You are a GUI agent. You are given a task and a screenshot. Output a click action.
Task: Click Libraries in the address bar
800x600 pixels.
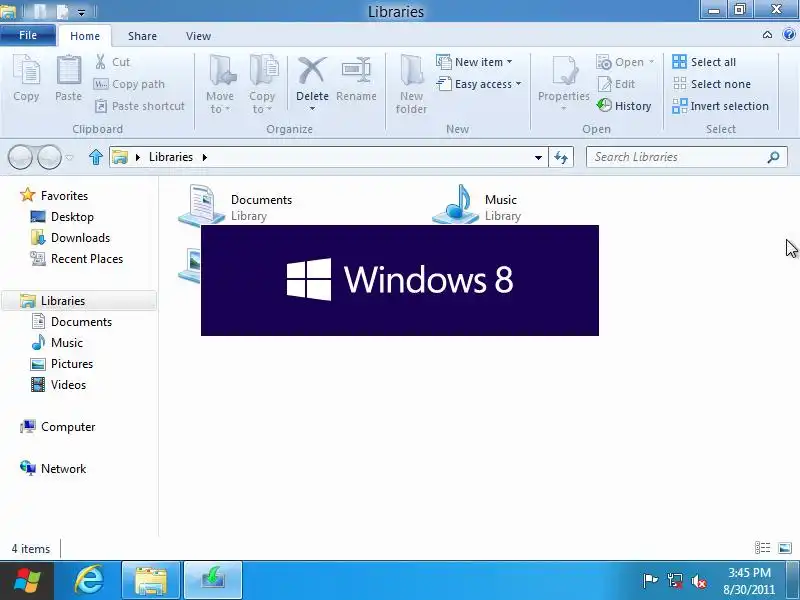(171, 157)
